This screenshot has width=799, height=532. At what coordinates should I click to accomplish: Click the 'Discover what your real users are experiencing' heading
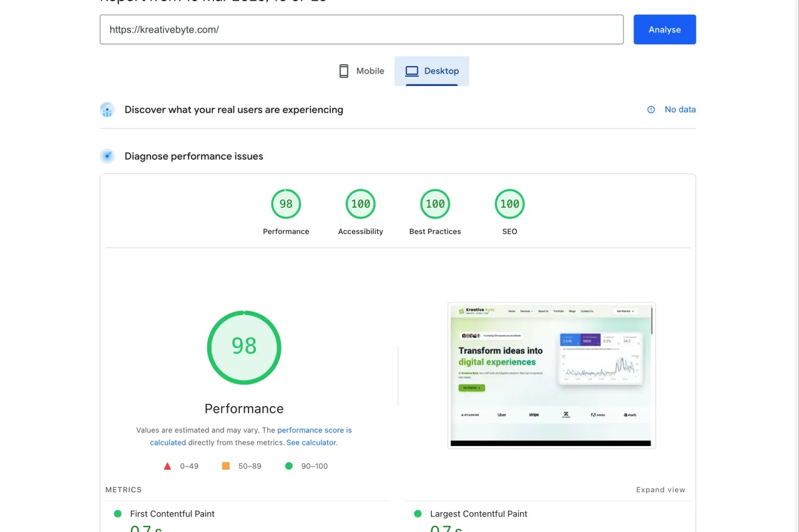pyautogui.click(x=234, y=110)
